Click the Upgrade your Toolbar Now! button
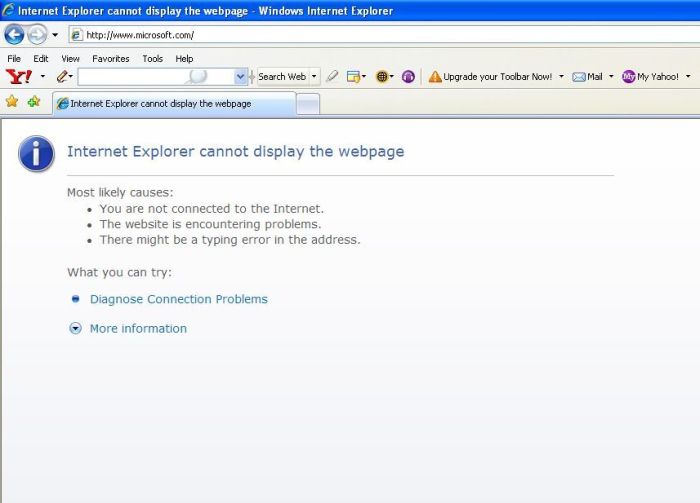Viewport: 700px width, 503px height. (490, 76)
